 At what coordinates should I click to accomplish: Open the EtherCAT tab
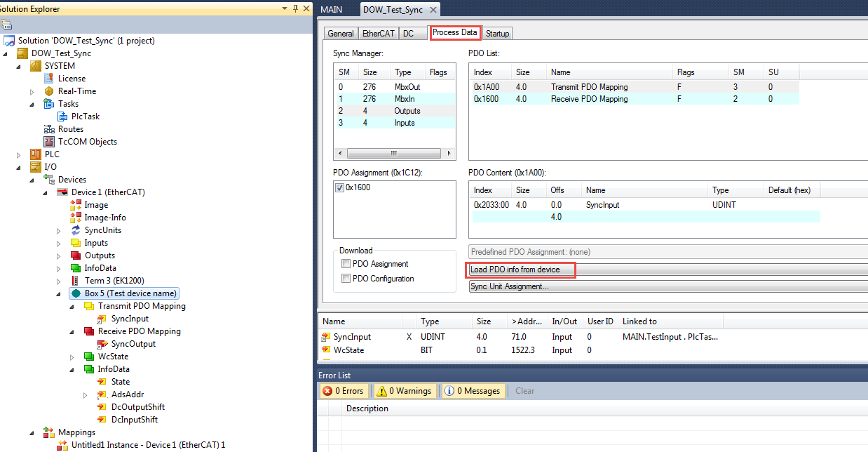(x=379, y=33)
